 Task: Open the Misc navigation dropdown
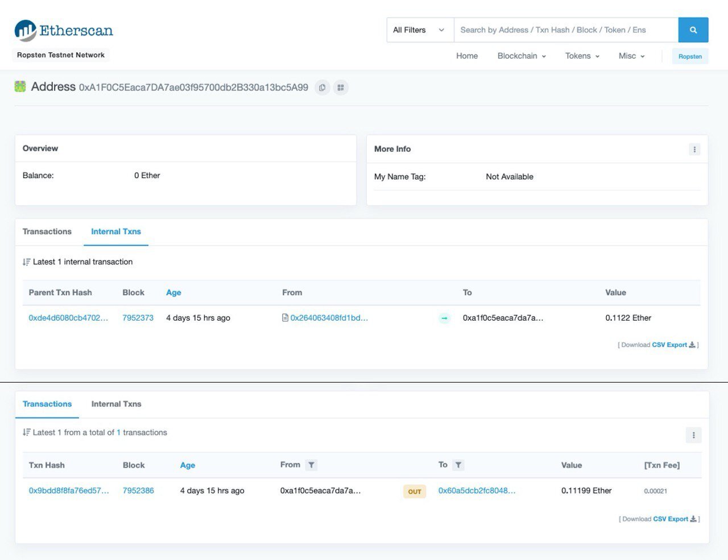point(631,56)
